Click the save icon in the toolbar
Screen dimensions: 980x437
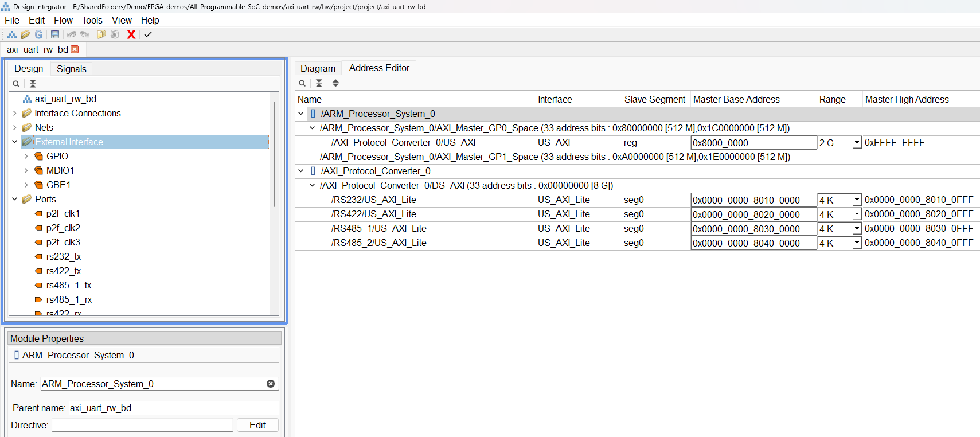55,34
